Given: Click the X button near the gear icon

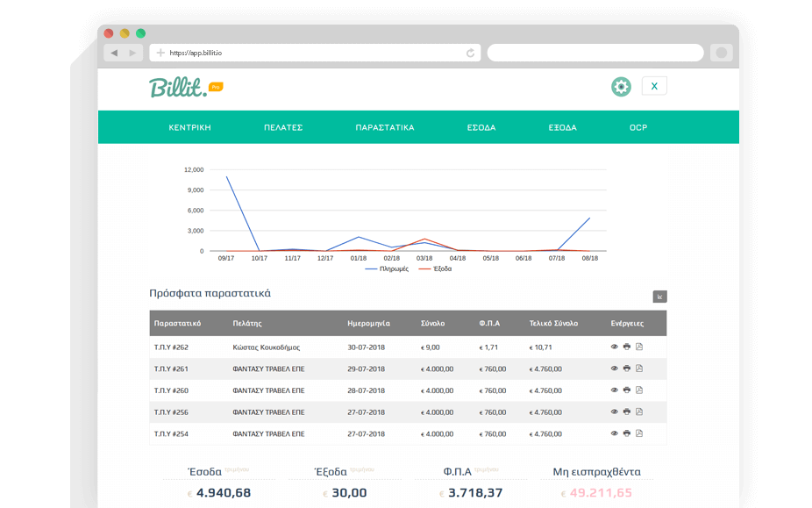Looking at the screenshot, I should [653, 85].
